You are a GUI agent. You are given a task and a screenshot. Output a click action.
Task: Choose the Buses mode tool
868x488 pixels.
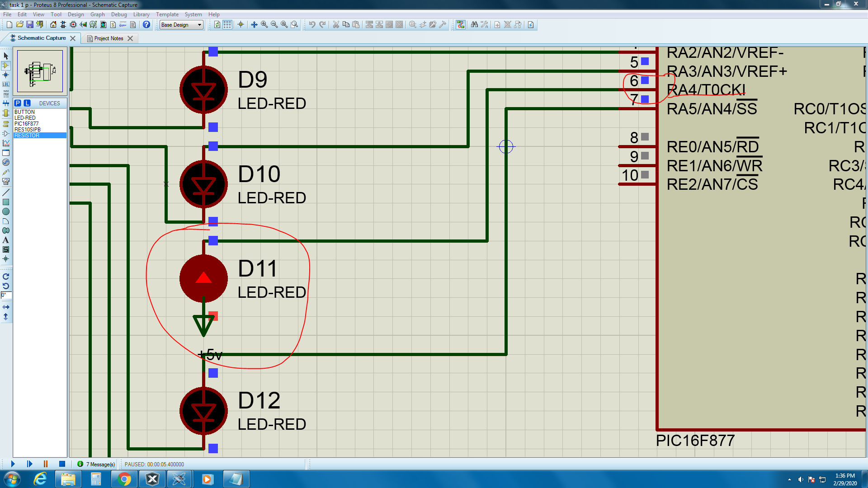(x=6, y=103)
